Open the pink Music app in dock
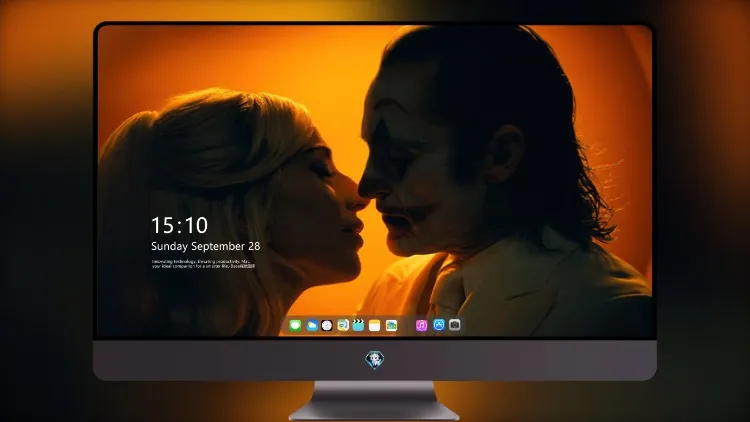 click(421, 326)
